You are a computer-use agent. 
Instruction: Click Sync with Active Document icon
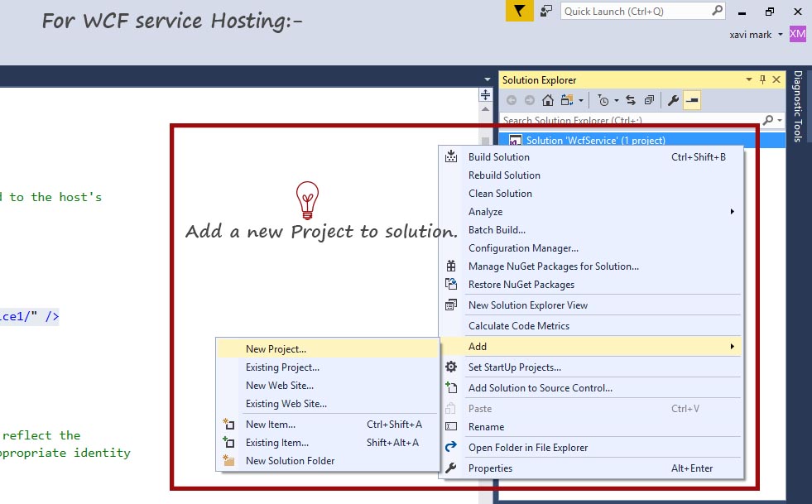pos(631,100)
